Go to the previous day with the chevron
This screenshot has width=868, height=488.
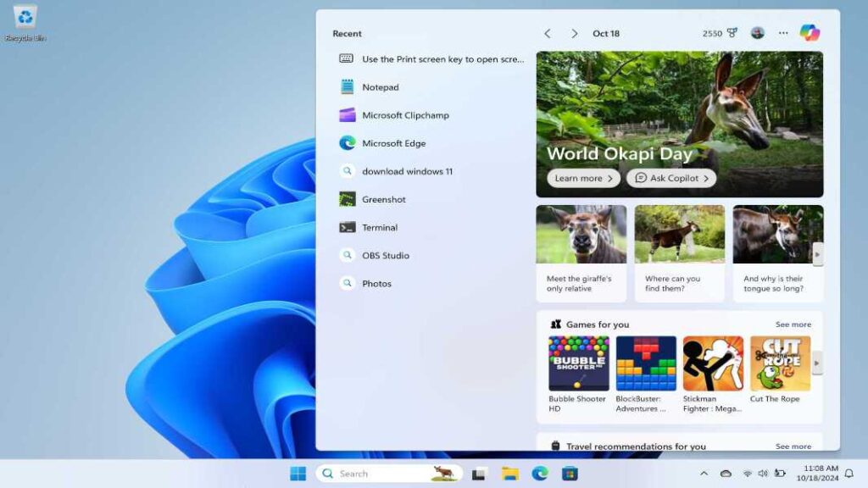[548, 33]
